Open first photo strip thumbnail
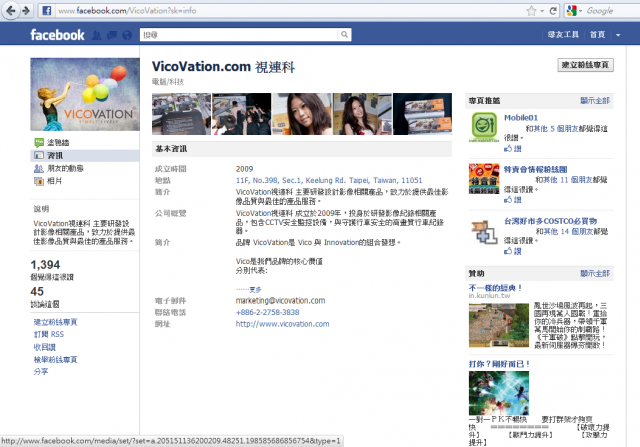640x447 pixels. click(x=182, y=114)
